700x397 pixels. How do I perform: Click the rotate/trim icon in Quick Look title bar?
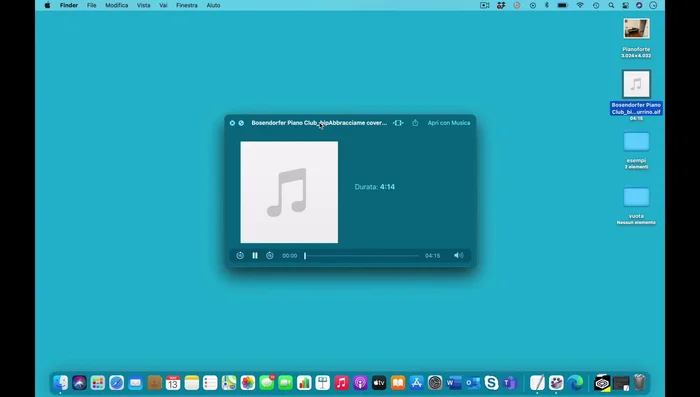pyautogui.click(x=398, y=123)
